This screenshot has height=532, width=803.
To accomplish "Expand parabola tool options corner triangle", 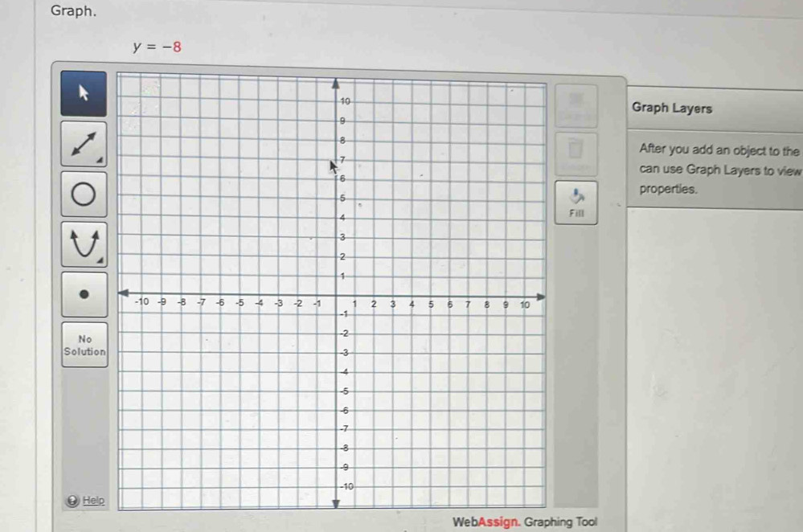I will coord(100,260).
